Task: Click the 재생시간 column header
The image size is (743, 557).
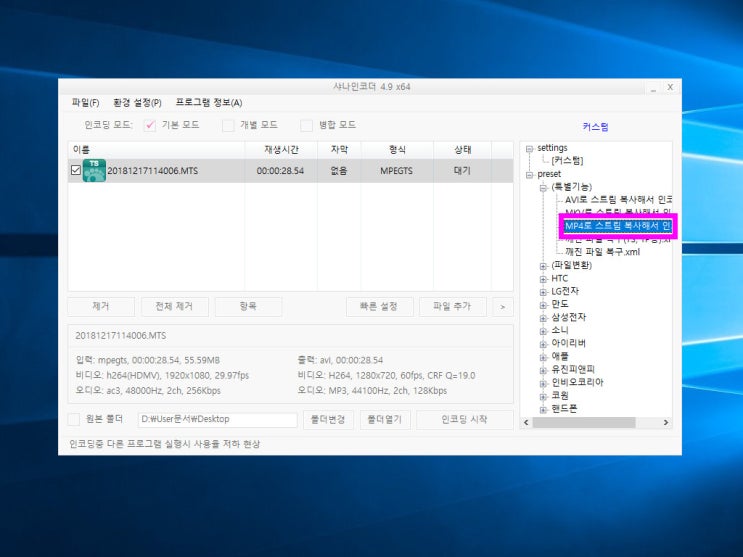Action: tap(281, 150)
